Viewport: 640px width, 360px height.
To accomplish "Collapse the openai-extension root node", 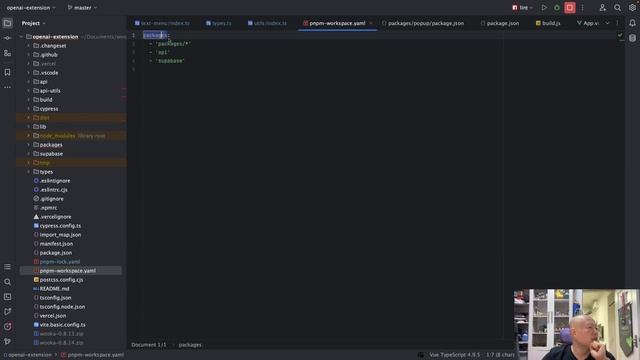I will coord(21,37).
